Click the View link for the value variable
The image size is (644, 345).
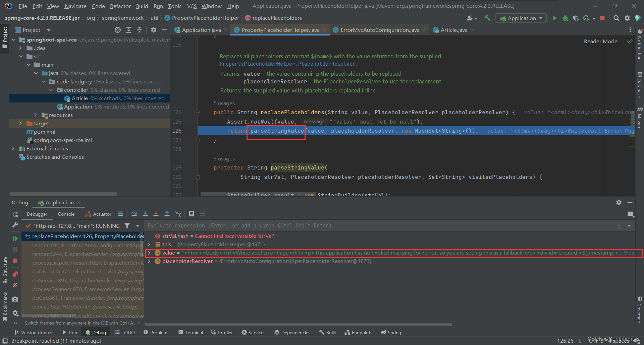coord(630,253)
